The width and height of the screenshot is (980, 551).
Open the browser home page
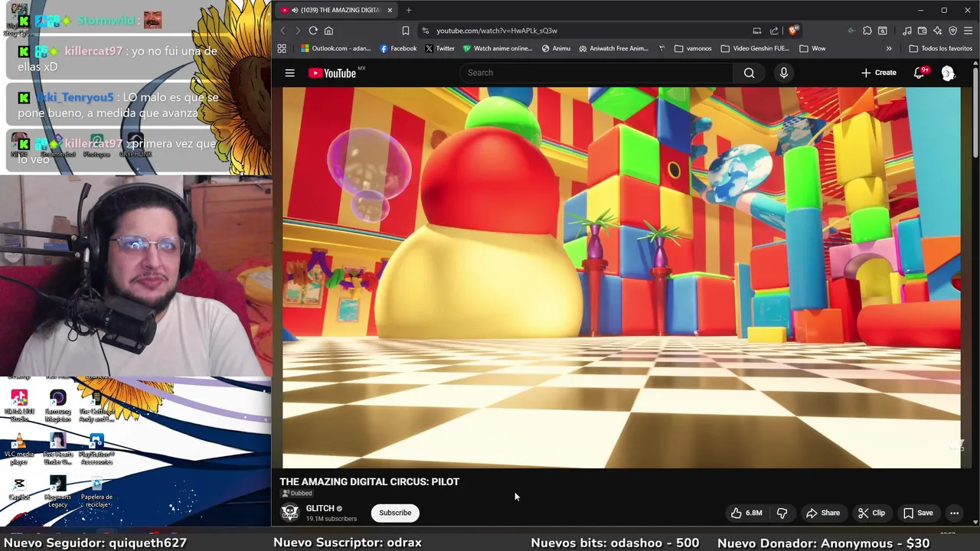point(328,31)
